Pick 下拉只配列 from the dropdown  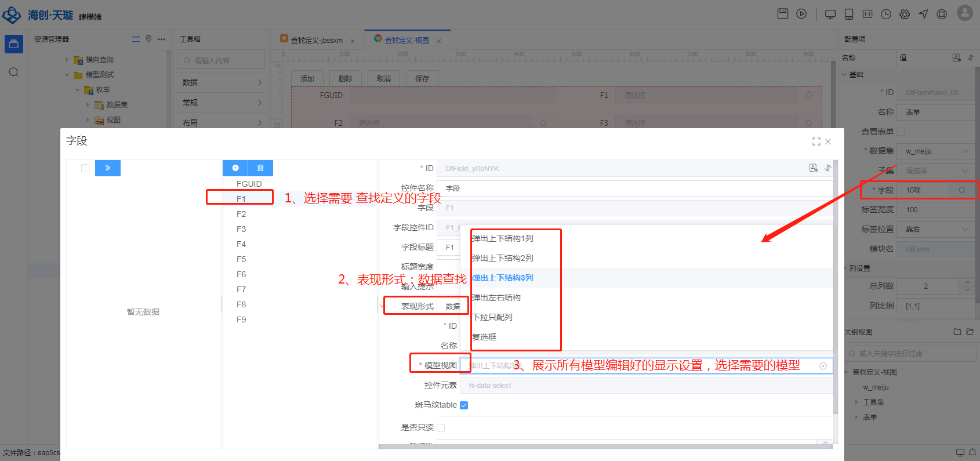click(492, 317)
